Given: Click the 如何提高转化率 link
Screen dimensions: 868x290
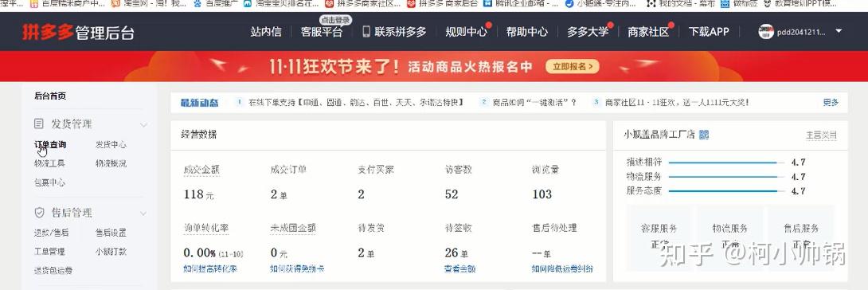Looking at the screenshot, I should tap(210, 269).
